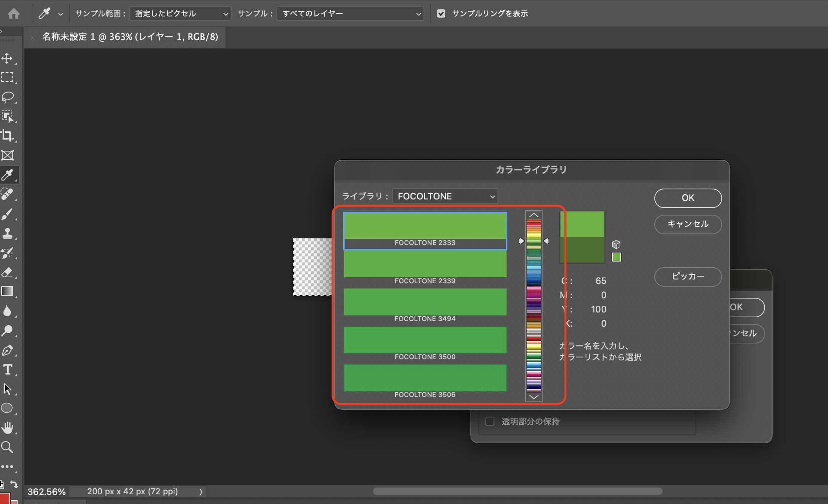
Task: Click the web-safe color cube warning icon
Action: (616, 244)
